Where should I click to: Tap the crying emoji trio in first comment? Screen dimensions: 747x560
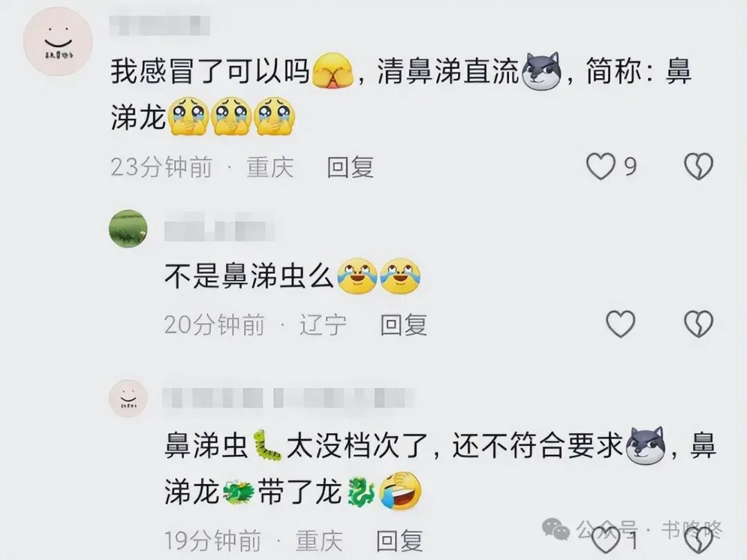tap(232, 116)
